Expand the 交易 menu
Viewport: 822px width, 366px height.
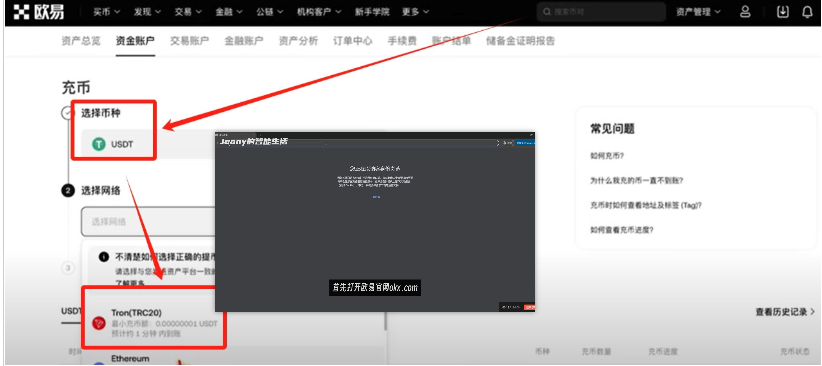(x=188, y=12)
